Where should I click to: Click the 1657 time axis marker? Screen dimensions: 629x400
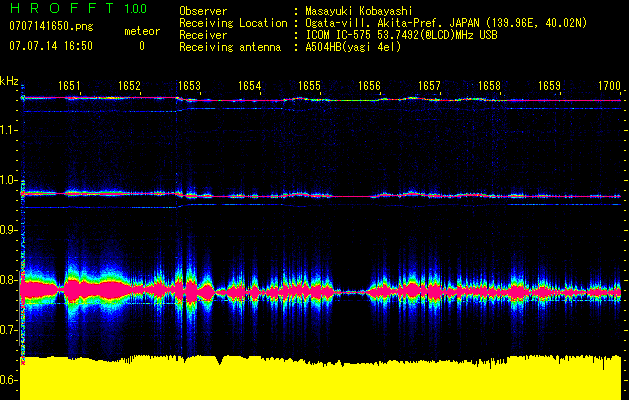429,85
